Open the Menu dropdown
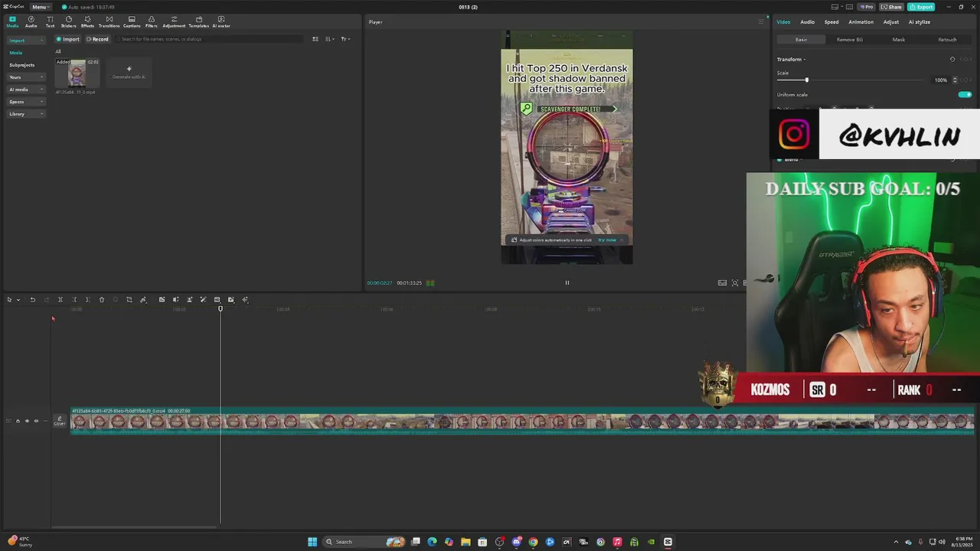Image resolution: width=980 pixels, height=551 pixels. (40, 7)
